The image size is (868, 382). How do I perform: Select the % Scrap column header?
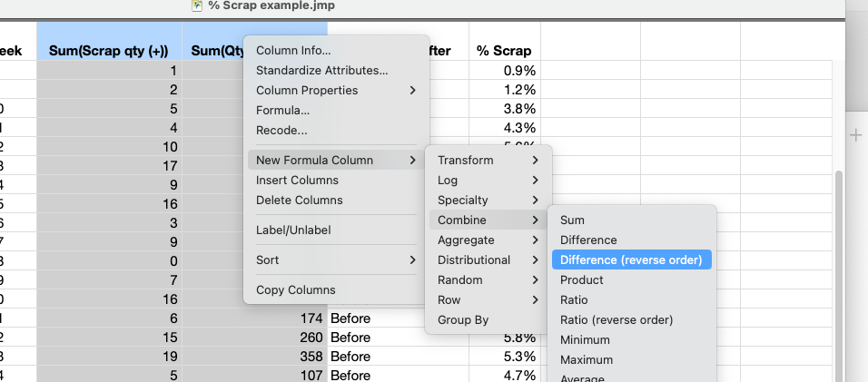504,51
